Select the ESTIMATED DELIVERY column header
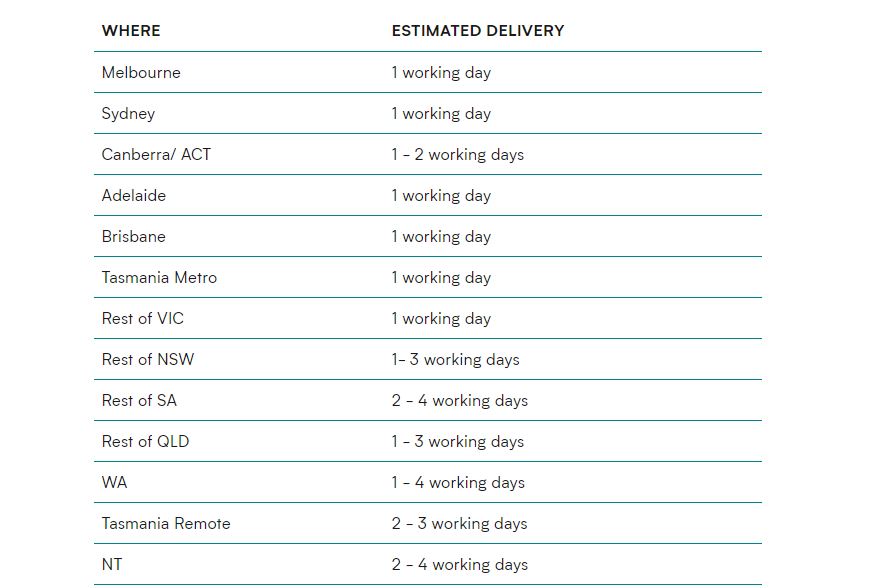 tap(478, 31)
